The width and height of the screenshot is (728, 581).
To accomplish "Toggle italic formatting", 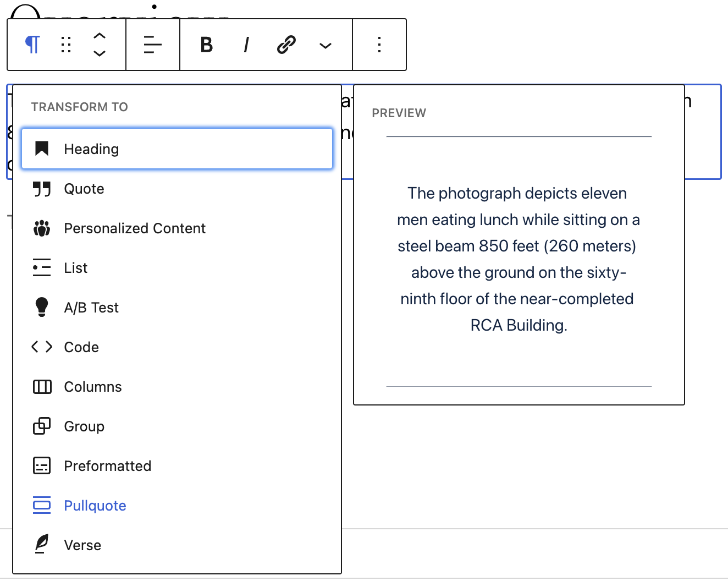I will click(x=246, y=45).
